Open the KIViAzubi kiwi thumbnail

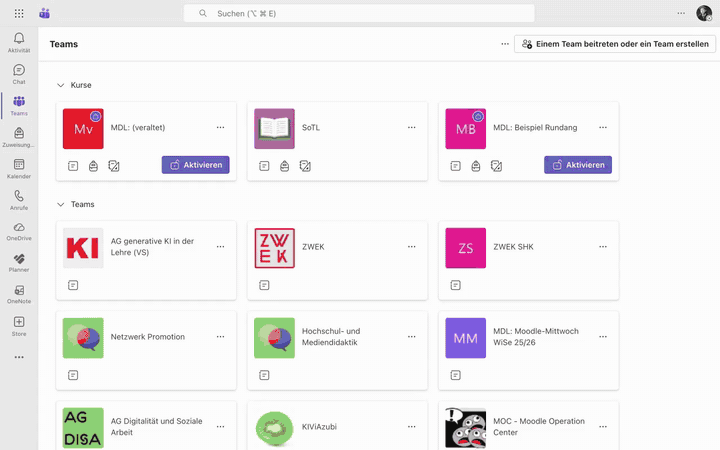point(275,428)
